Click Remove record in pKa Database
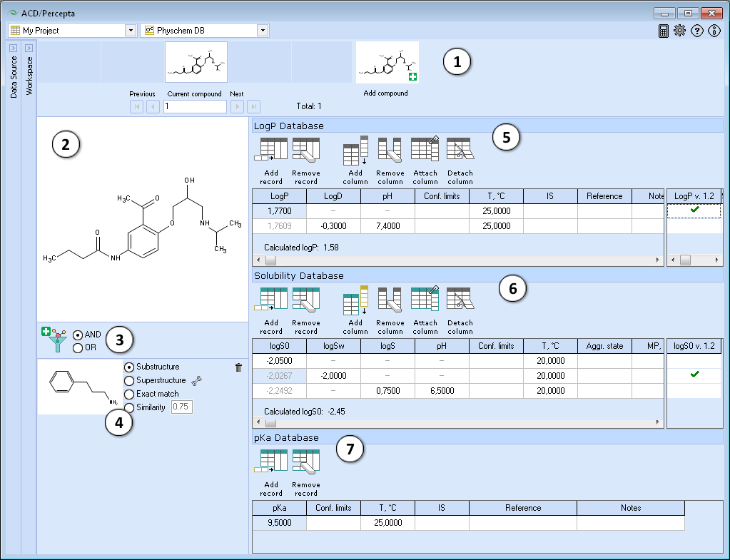Viewport: 730px width, 560px height. click(306, 473)
